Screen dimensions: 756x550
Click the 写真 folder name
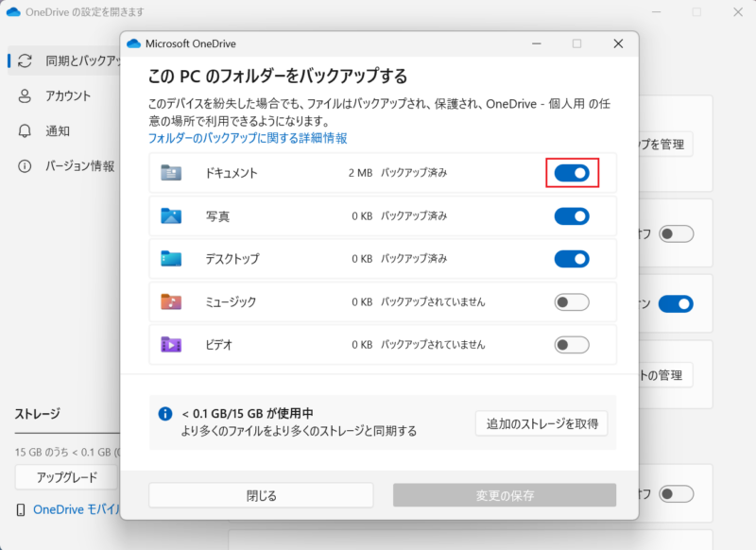[217, 216]
